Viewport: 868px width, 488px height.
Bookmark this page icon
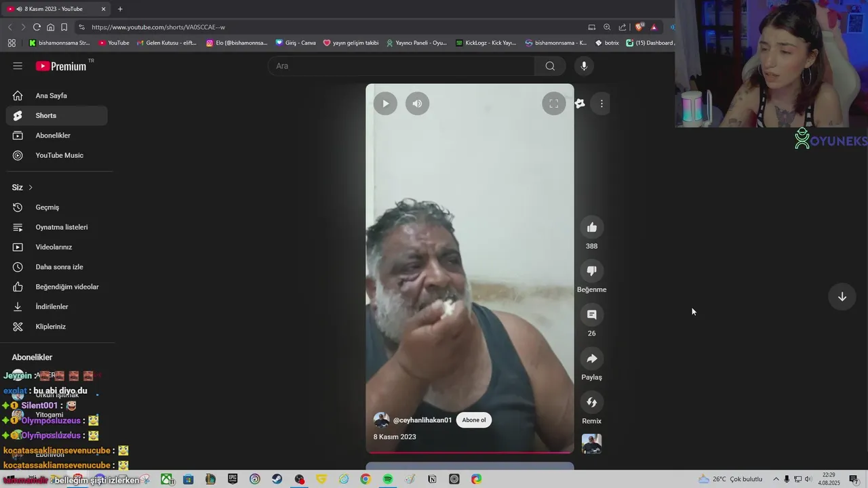[x=64, y=27]
